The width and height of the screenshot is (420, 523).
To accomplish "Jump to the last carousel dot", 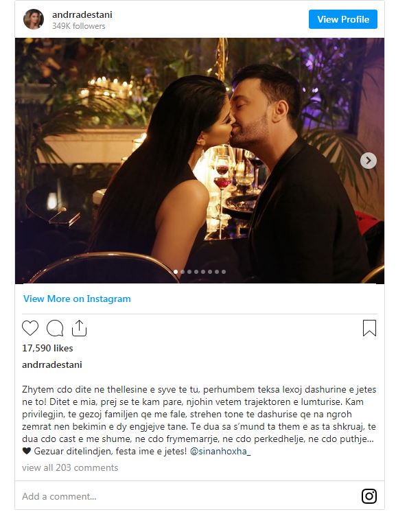I will pyautogui.click(x=224, y=272).
